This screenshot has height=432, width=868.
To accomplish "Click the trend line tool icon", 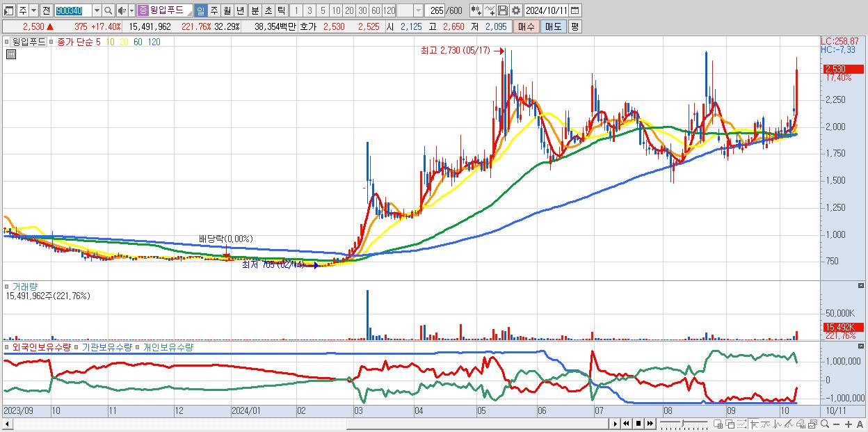I will point(766,424).
